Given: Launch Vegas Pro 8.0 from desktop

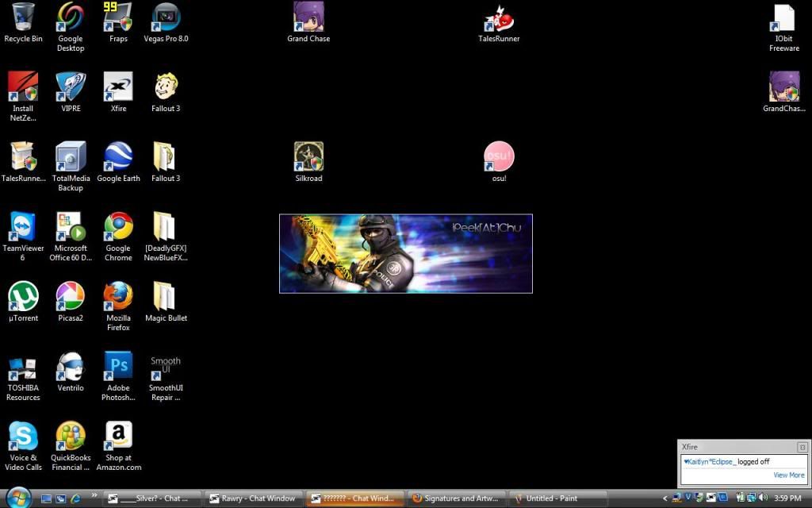Looking at the screenshot, I should [x=166, y=17].
